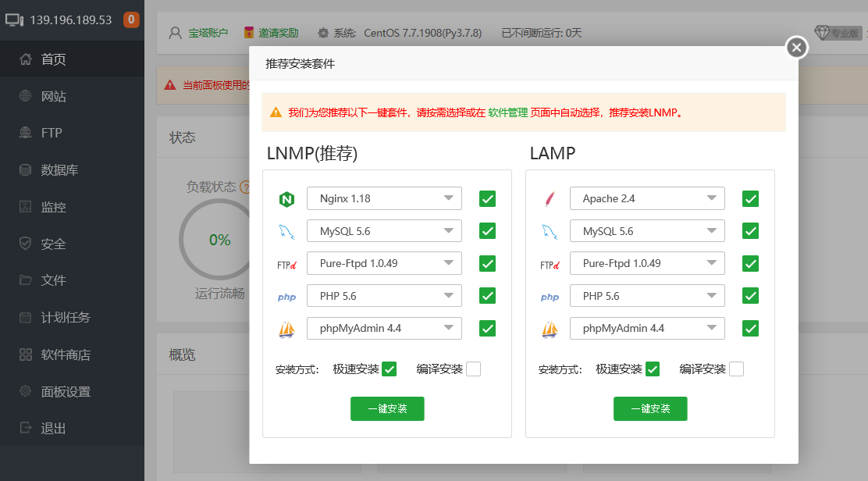
Task: Click the Nginx logo icon in LNMP
Action: click(x=286, y=198)
